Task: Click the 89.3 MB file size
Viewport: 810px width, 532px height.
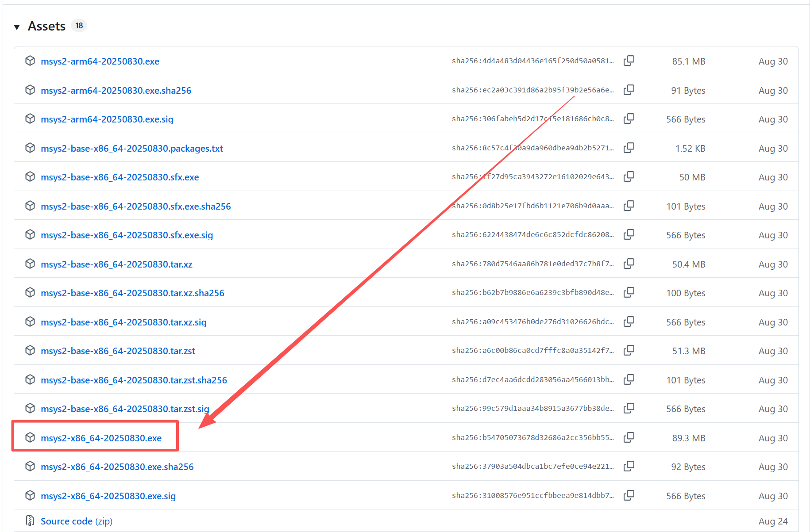Action: point(689,438)
